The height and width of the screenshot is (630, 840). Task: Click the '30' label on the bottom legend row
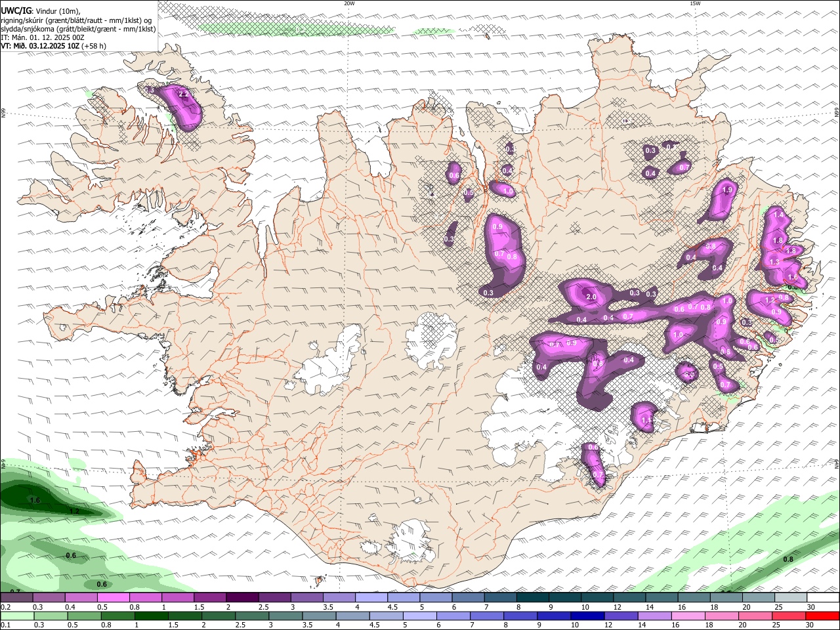coord(810,625)
